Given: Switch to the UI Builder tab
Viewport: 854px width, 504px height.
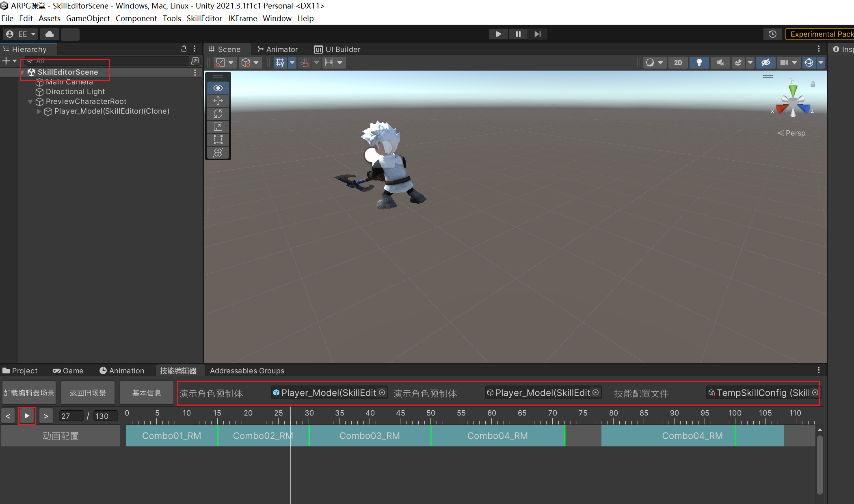Looking at the screenshot, I should [337, 49].
